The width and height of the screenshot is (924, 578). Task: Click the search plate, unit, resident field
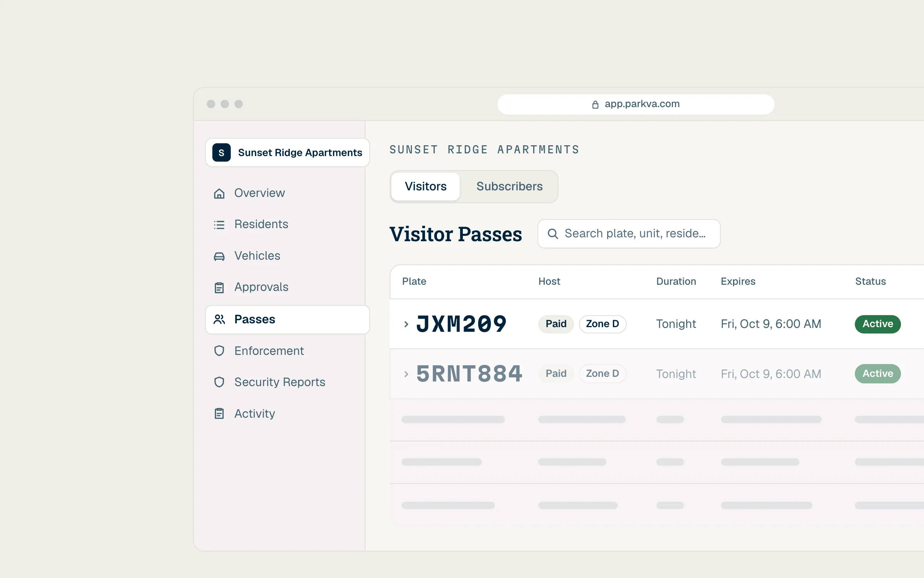coord(629,234)
